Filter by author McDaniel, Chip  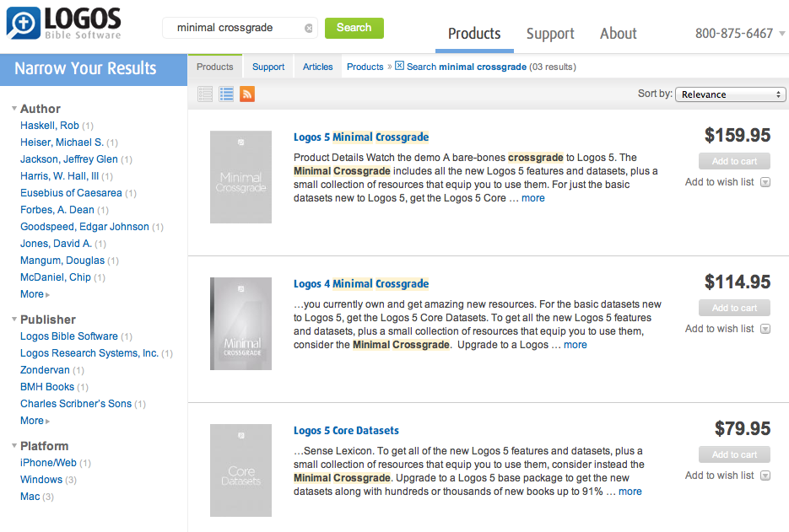56,277
